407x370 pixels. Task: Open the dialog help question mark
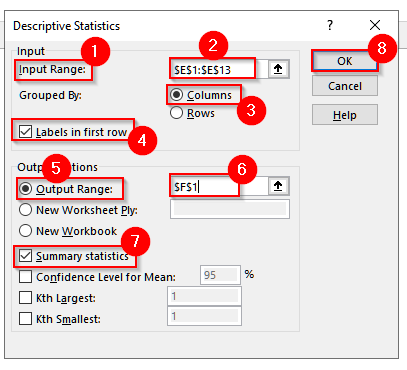click(x=330, y=25)
